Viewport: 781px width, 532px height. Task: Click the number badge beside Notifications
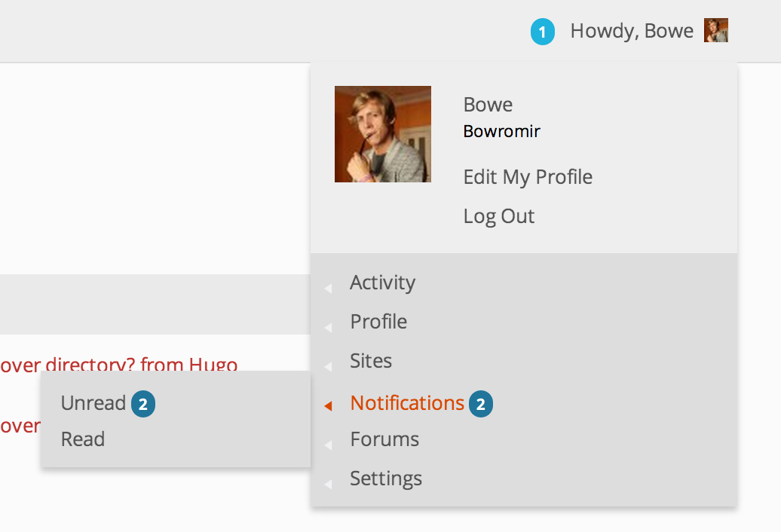tap(481, 404)
